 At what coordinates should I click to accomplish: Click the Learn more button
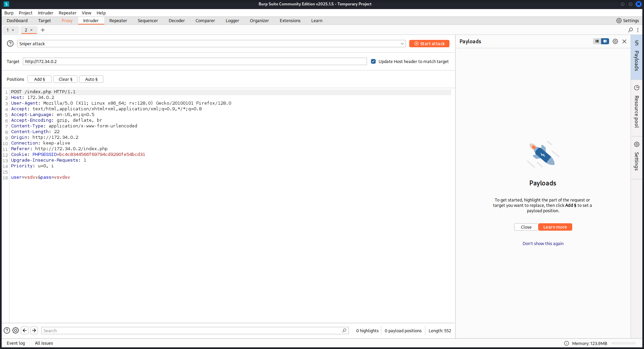[555, 227]
